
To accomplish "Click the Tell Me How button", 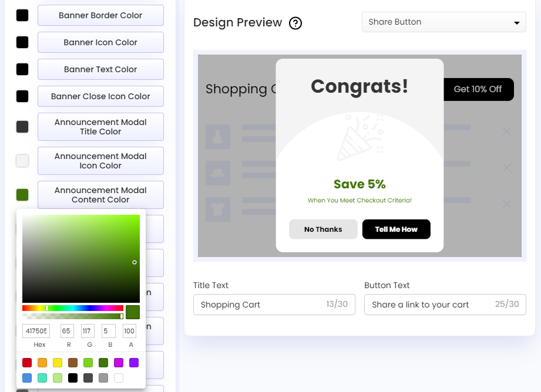I will point(396,229).
